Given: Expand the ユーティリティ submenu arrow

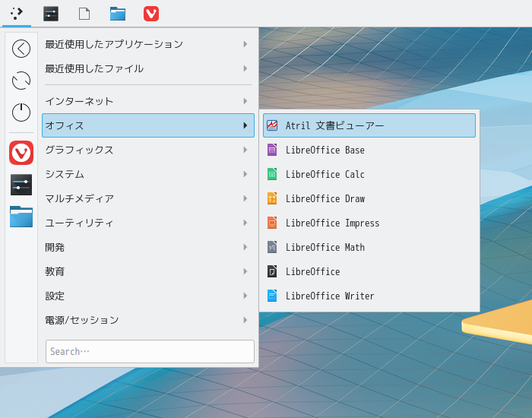Looking at the screenshot, I should [x=245, y=223].
